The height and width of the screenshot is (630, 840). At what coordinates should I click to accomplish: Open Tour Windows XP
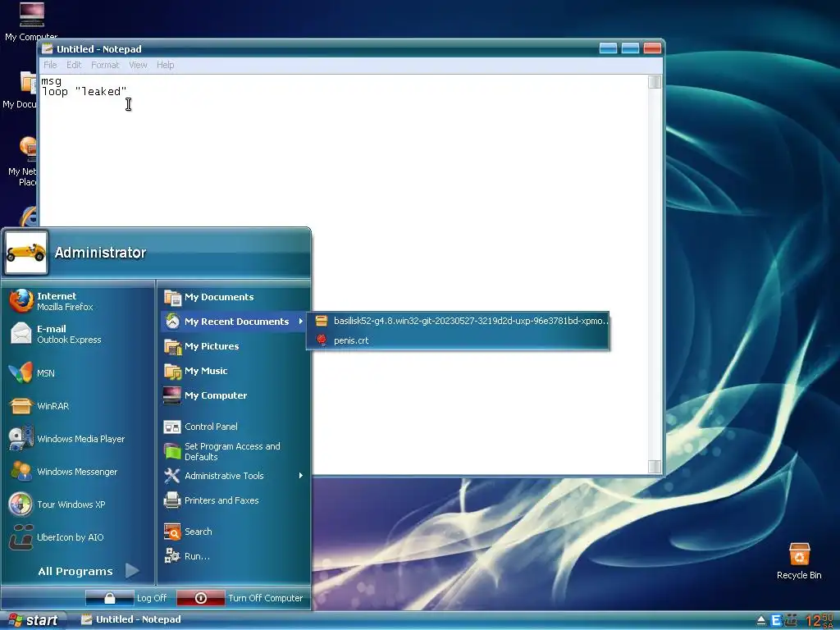pos(78,504)
